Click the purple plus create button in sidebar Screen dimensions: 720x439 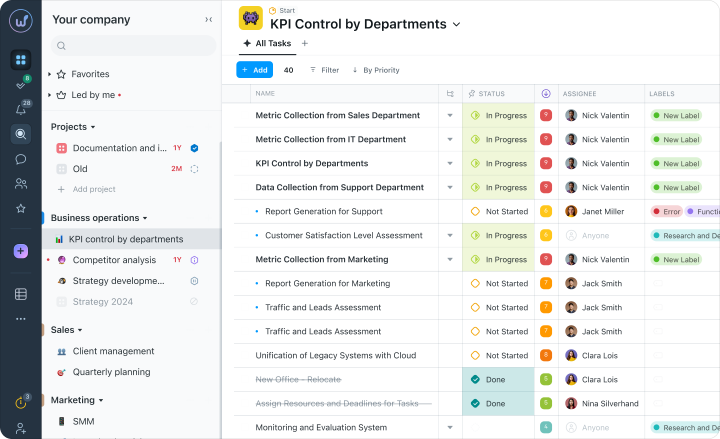coord(21,251)
